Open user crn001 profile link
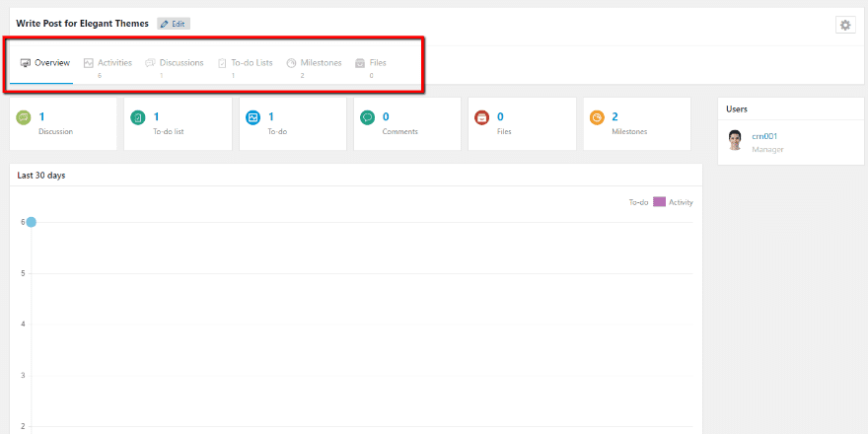The image size is (868, 434). click(764, 136)
